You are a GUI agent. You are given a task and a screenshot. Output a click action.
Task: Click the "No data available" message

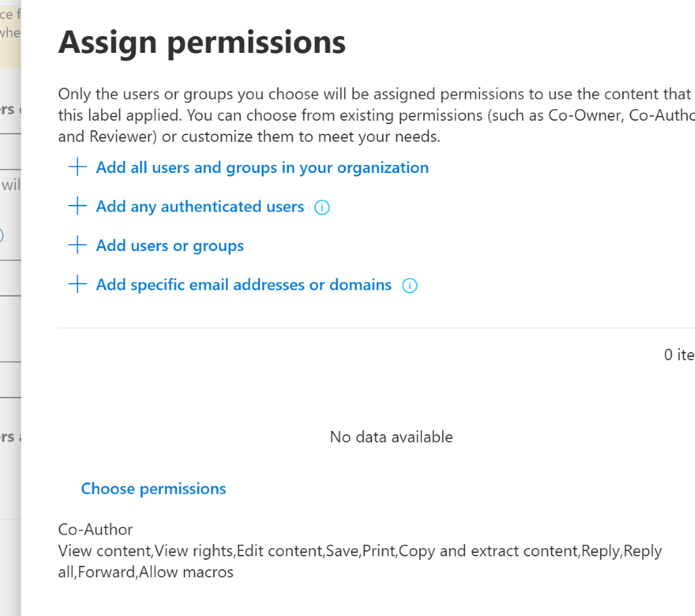391,437
